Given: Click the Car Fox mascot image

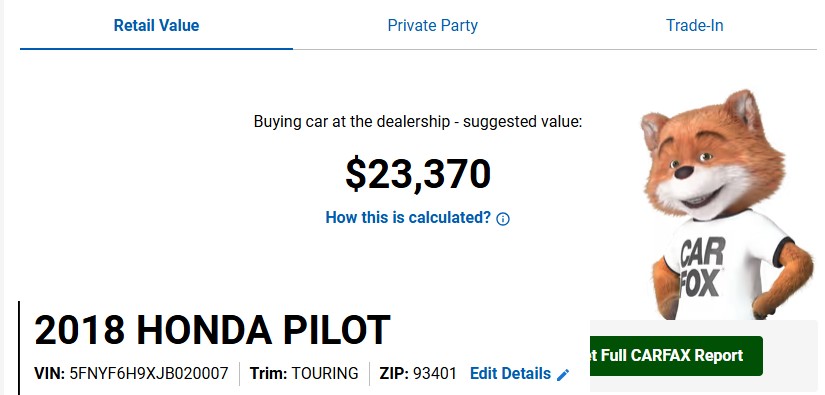Looking at the screenshot, I should tap(727, 205).
